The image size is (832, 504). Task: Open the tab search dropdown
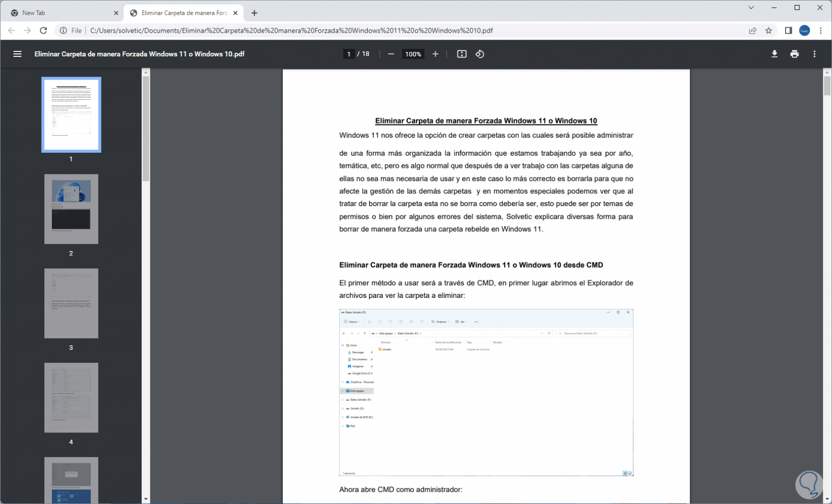click(x=751, y=8)
